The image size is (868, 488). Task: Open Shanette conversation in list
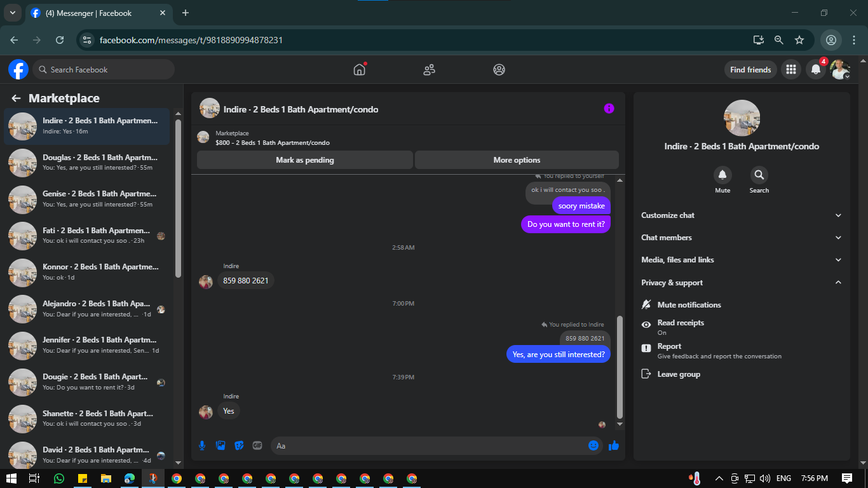[x=87, y=418]
